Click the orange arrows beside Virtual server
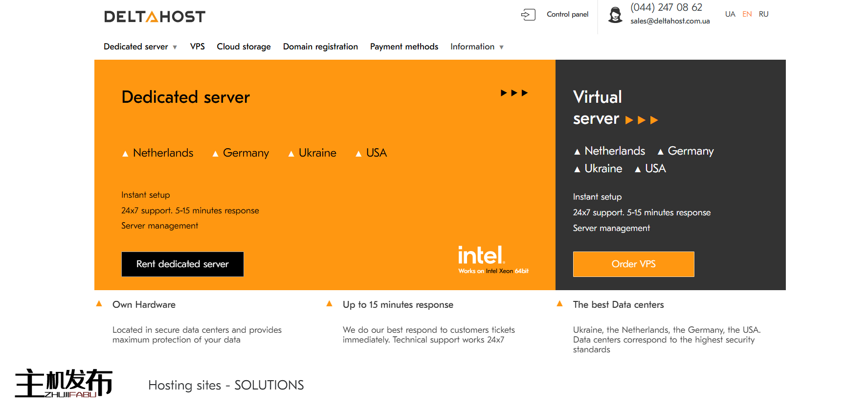 pos(642,120)
